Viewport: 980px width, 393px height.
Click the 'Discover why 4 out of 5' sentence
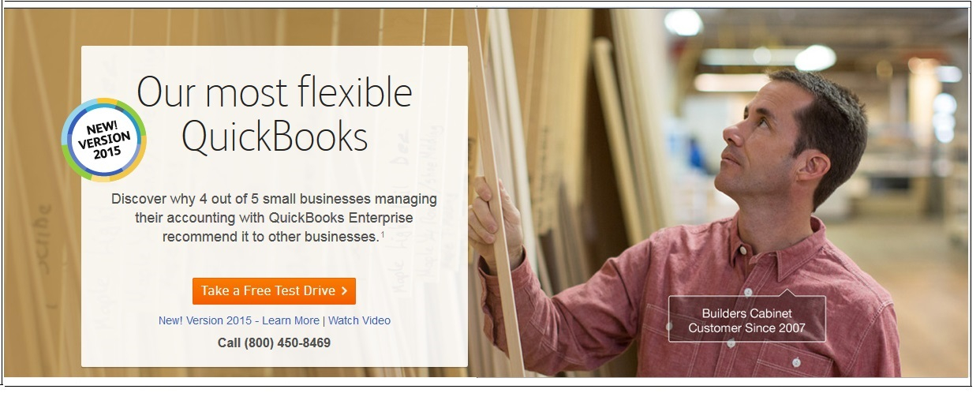coord(274,199)
